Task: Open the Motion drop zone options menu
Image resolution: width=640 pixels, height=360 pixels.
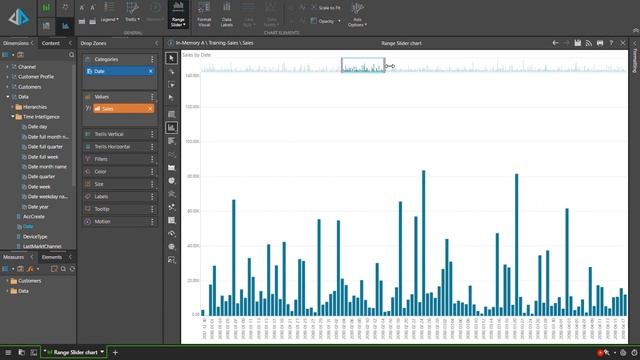Action: pyautogui.click(x=152, y=222)
